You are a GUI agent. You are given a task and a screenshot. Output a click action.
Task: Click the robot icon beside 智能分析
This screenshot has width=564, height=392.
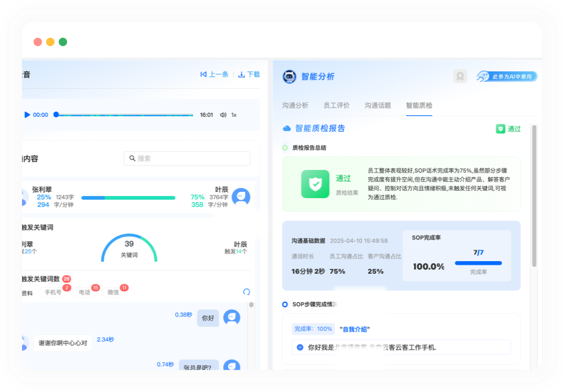click(x=289, y=77)
